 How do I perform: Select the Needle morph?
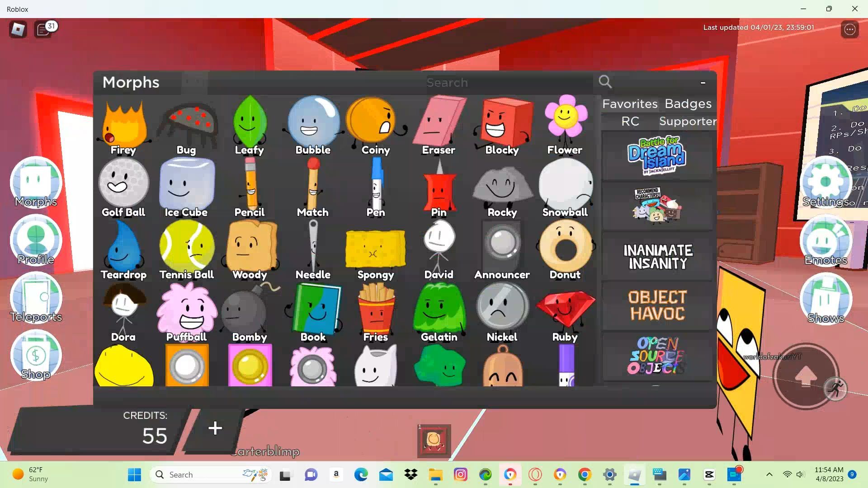point(313,250)
